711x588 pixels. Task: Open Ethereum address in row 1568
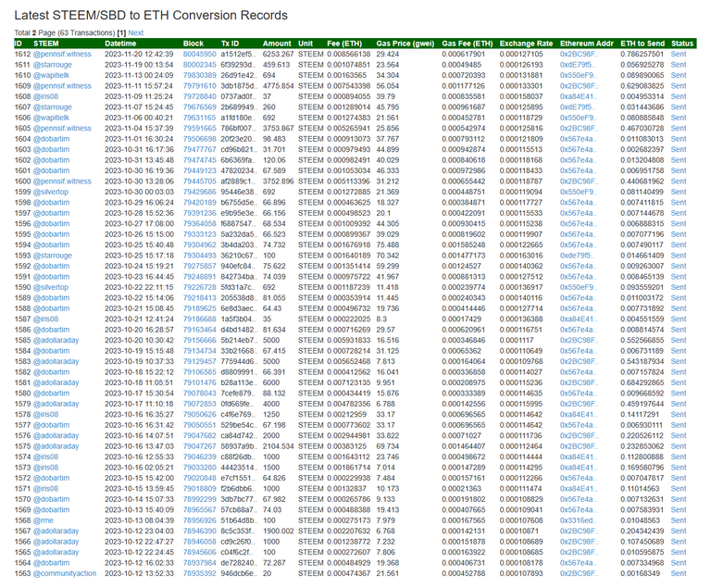point(579,520)
